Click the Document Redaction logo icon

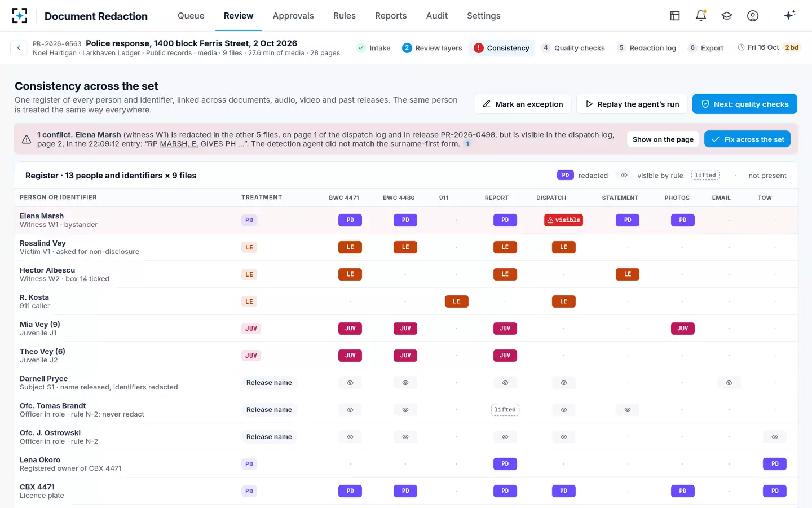[20, 16]
